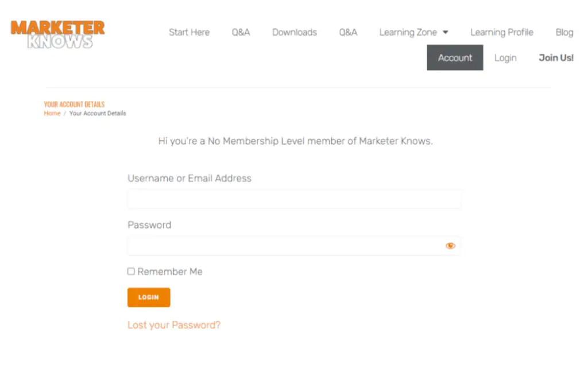Navigate to the Blog page
This screenshot has height=389, width=588.
(564, 32)
